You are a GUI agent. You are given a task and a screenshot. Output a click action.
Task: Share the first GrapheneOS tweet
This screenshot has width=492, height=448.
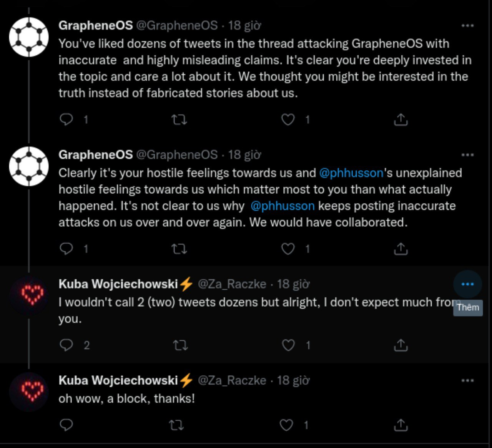click(401, 119)
